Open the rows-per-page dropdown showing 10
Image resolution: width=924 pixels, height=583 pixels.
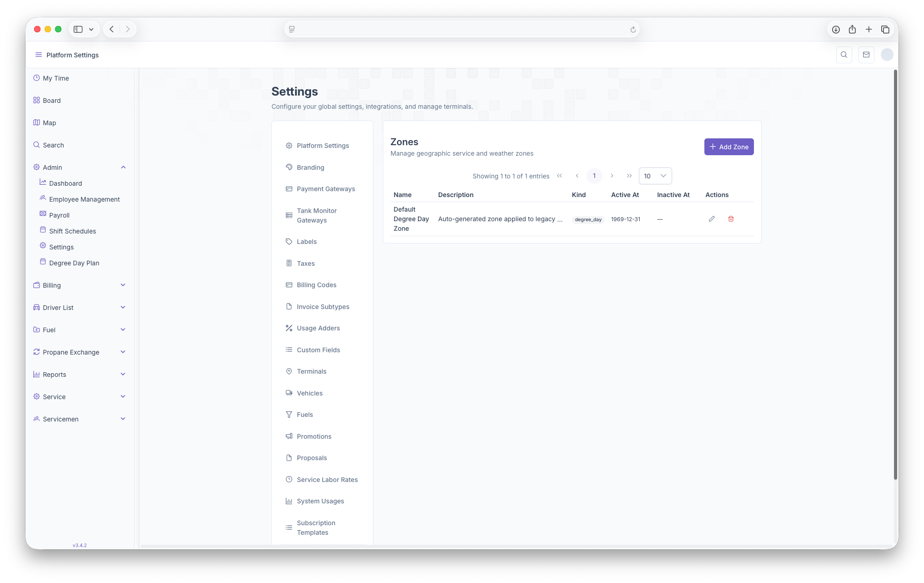click(x=655, y=176)
